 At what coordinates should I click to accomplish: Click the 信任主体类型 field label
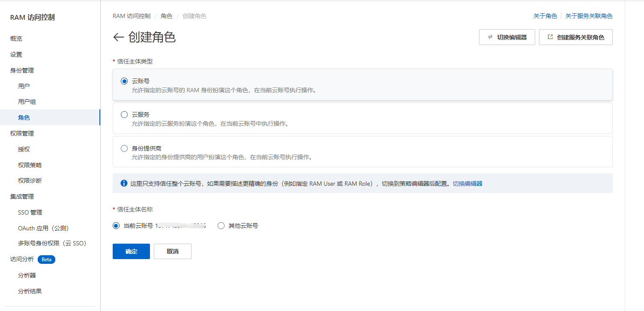click(x=135, y=61)
